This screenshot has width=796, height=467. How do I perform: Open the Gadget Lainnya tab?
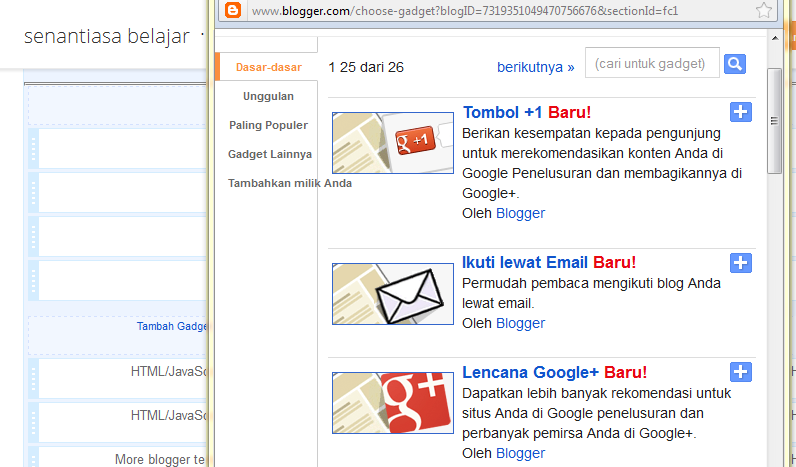[x=270, y=154]
